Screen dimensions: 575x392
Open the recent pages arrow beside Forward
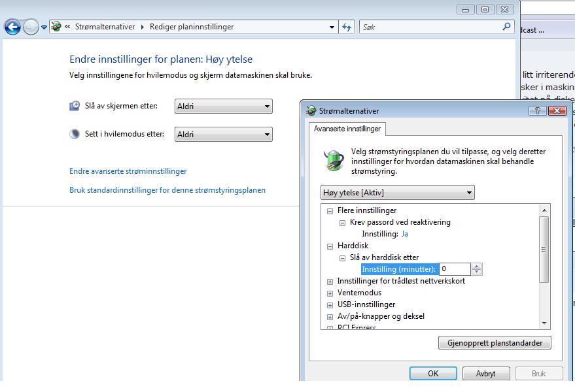click(x=44, y=27)
